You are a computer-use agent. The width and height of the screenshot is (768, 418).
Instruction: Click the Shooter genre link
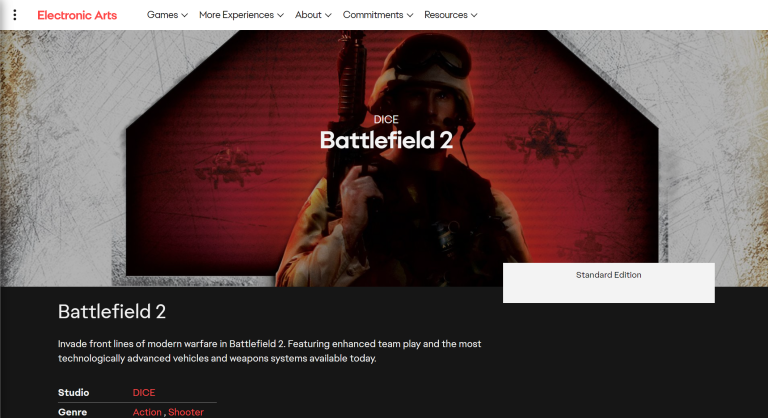point(186,412)
